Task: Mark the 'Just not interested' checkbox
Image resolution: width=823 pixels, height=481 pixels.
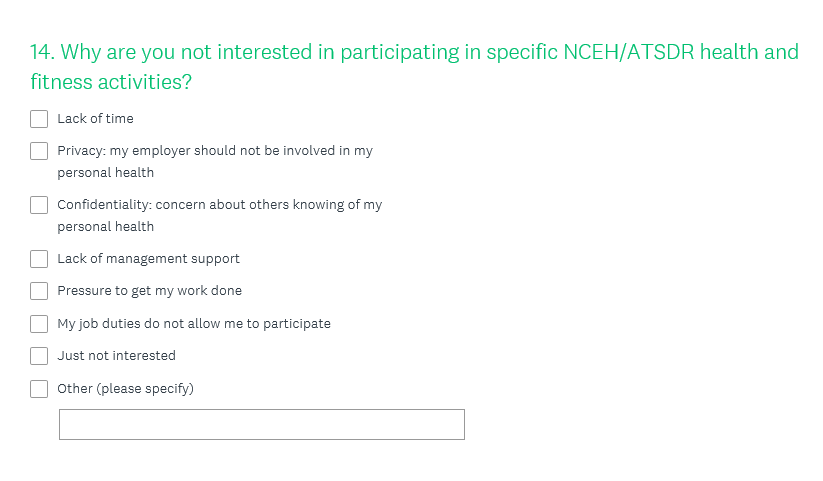Action: pyautogui.click(x=39, y=356)
